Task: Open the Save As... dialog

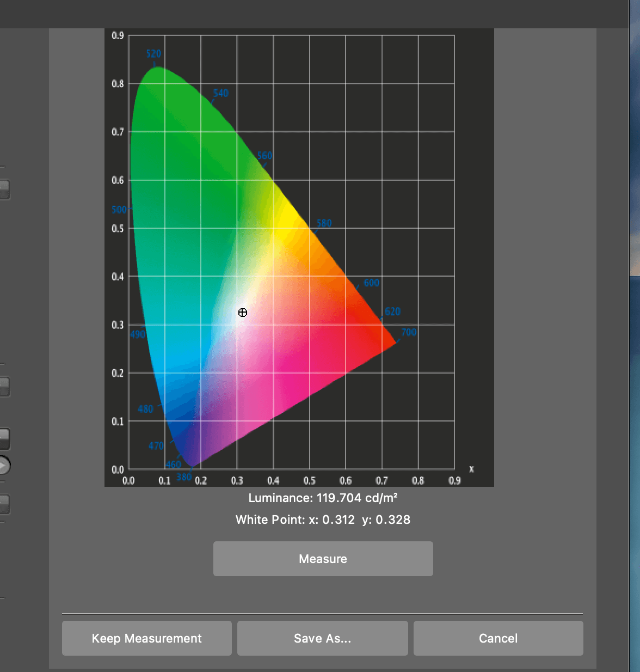Action: 322,638
